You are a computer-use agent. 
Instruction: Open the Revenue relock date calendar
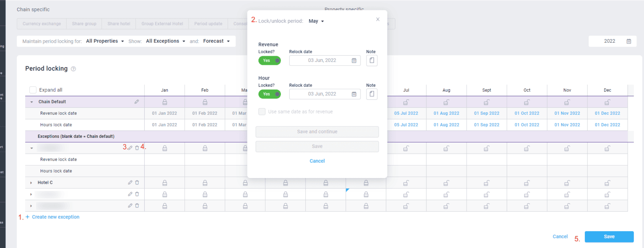(354, 61)
